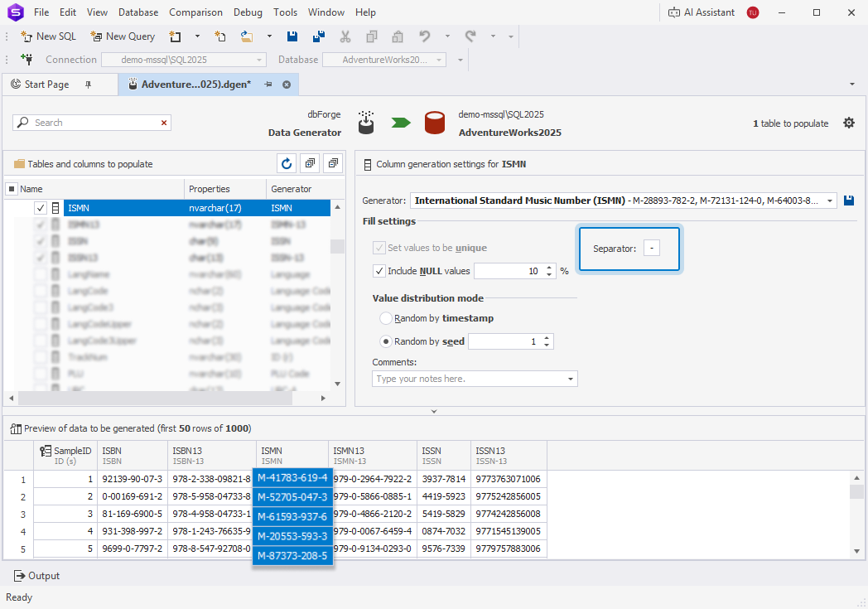Click the Redo arrow icon
The width and height of the screenshot is (868, 609).
pyautogui.click(x=470, y=36)
